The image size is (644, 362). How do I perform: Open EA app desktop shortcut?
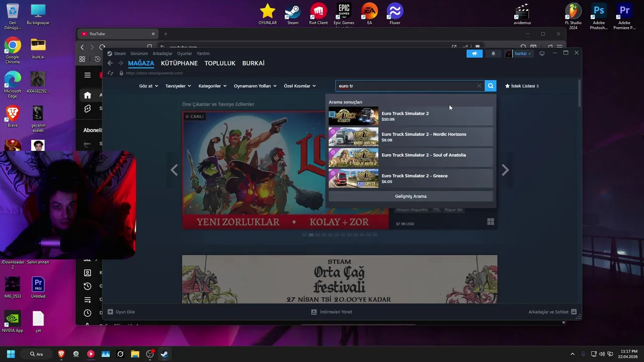point(369,14)
